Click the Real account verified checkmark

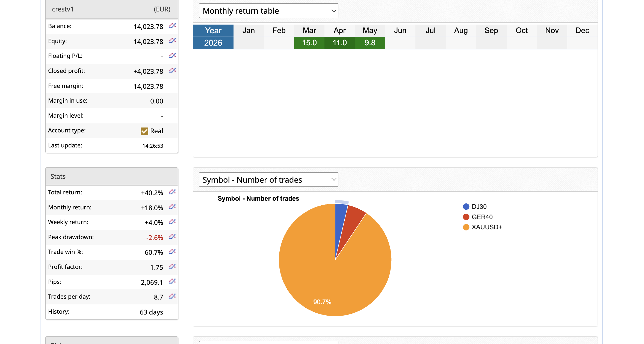coord(144,131)
